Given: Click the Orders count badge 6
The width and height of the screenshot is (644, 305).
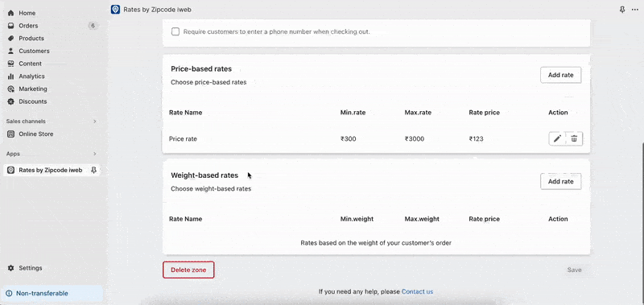Looking at the screenshot, I should click(x=93, y=26).
